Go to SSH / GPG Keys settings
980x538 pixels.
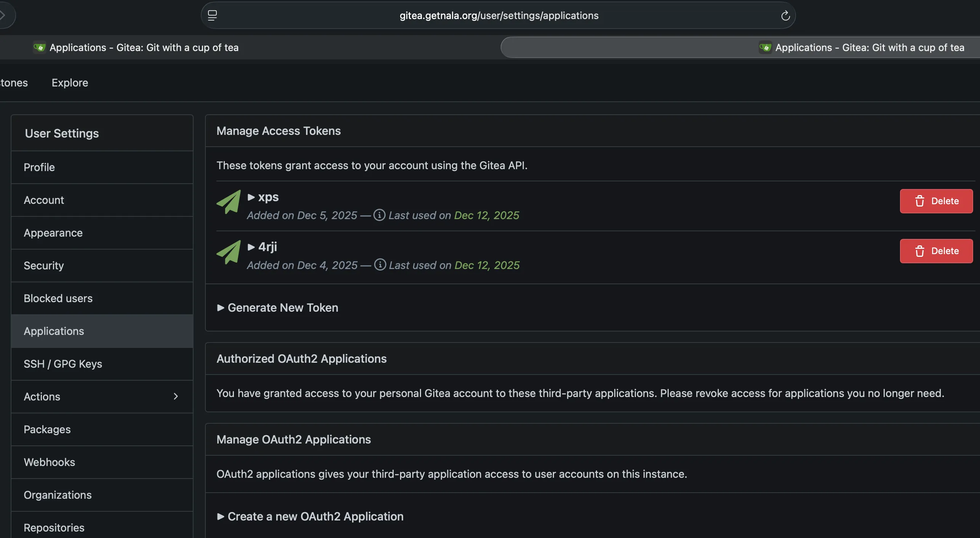pos(63,364)
